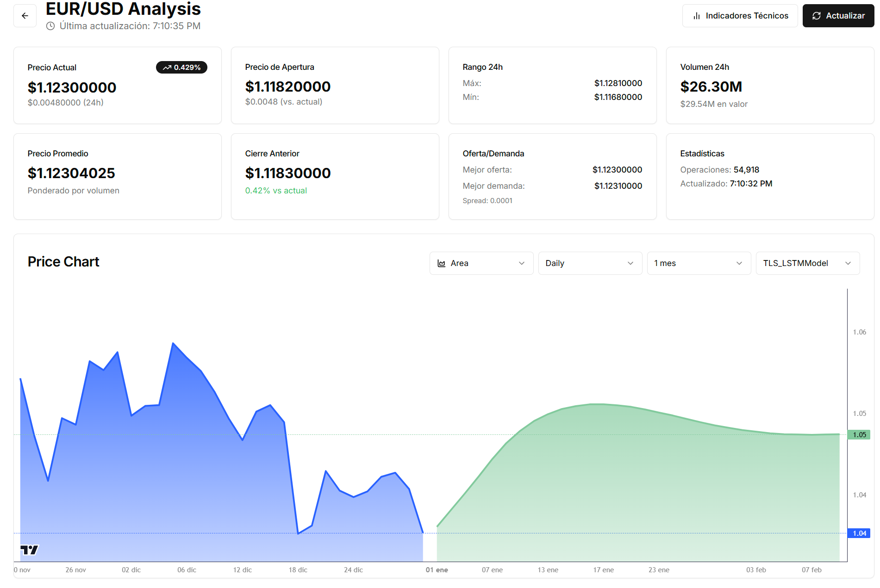Click the $29.54M en valor text

click(x=714, y=104)
